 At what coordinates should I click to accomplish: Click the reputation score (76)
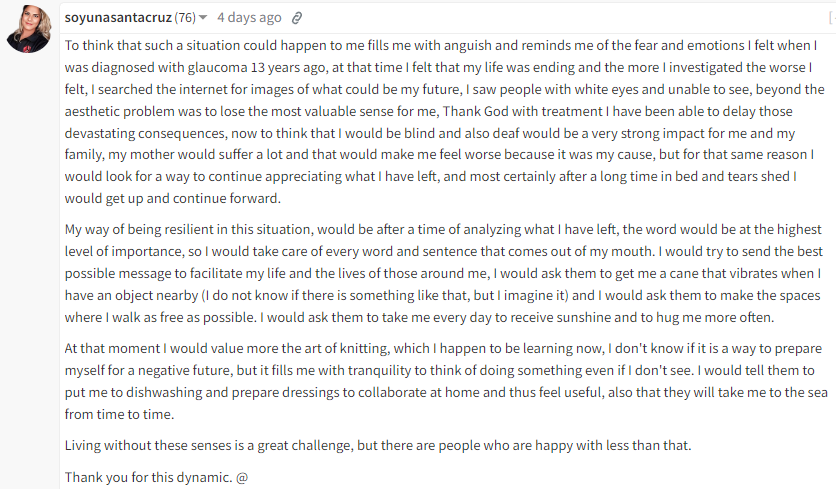click(x=185, y=18)
